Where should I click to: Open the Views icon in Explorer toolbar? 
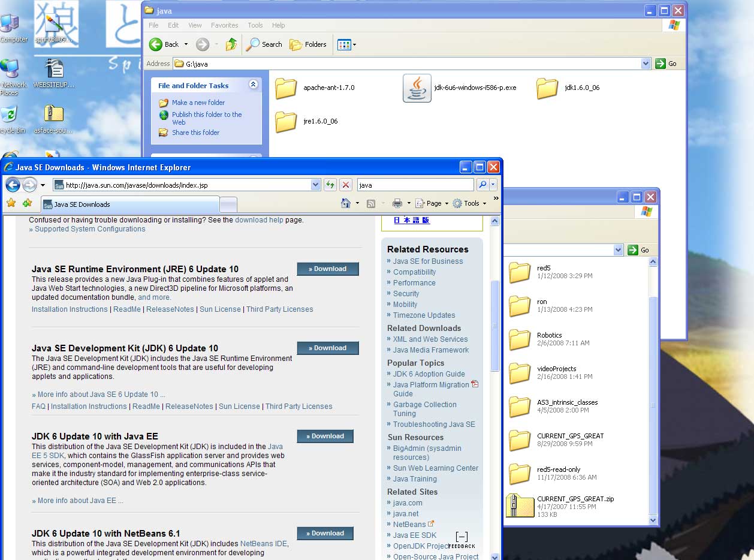[x=346, y=44]
